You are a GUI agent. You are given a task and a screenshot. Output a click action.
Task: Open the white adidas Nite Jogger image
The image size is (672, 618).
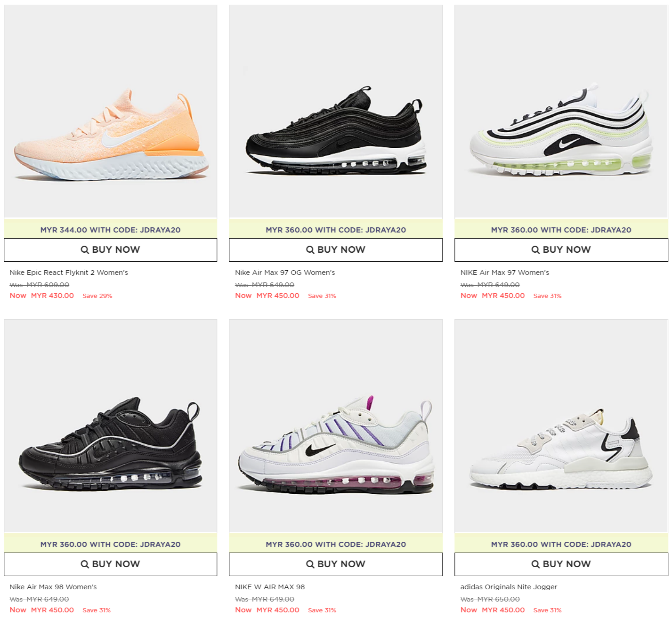(x=561, y=426)
